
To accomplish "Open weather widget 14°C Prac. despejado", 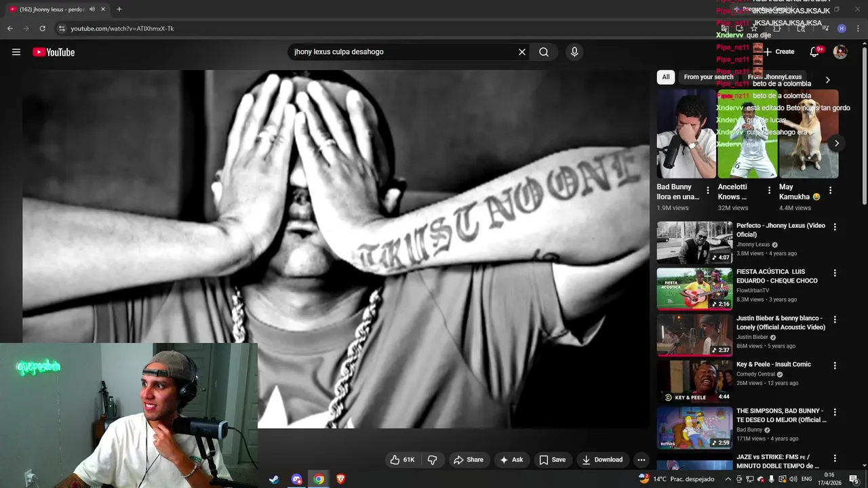I will click(x=677, y=479).
